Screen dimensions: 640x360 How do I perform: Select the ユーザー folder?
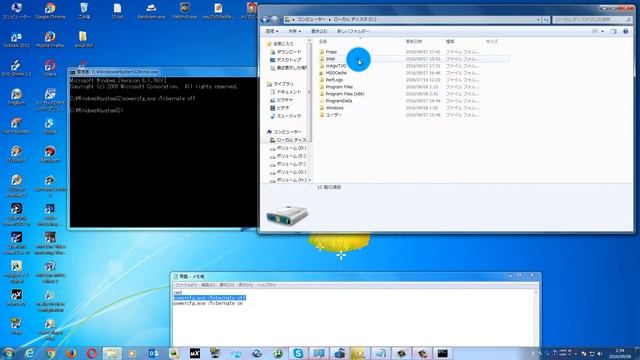pyautogui.click(x=333, y=115)
